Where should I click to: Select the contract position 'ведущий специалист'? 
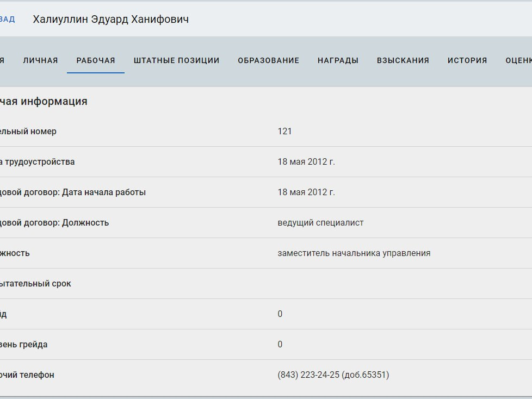click(320, 222)
